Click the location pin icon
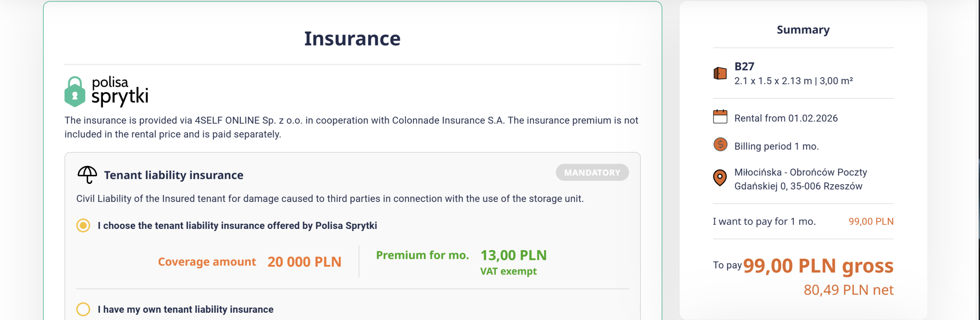 pyautogui.click(x=720, y=178)
